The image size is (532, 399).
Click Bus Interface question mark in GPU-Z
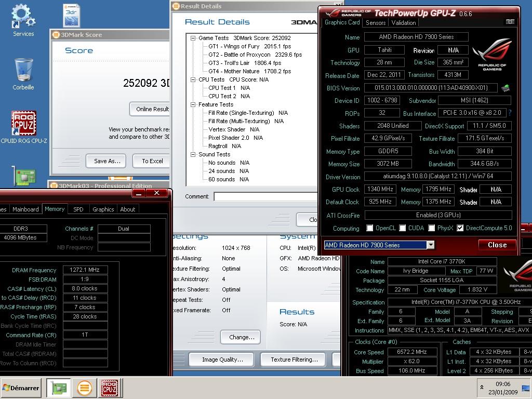510,113
